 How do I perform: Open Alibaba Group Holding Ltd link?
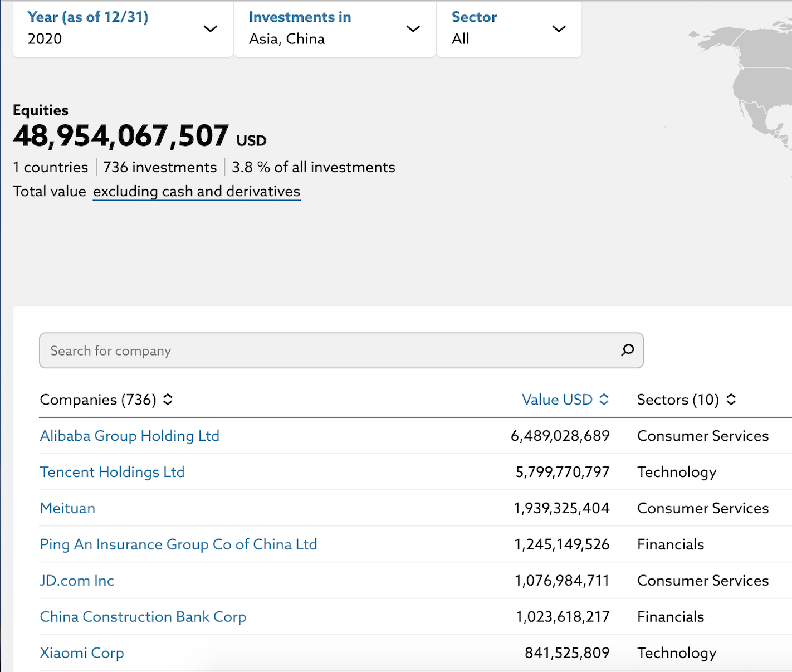130,436
